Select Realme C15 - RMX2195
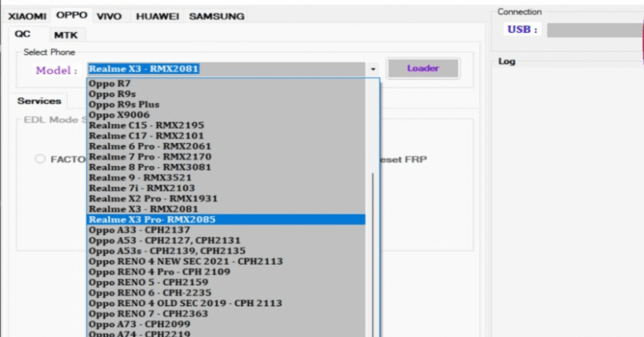This screenshot has width=644, height=337. click(226, 125)
